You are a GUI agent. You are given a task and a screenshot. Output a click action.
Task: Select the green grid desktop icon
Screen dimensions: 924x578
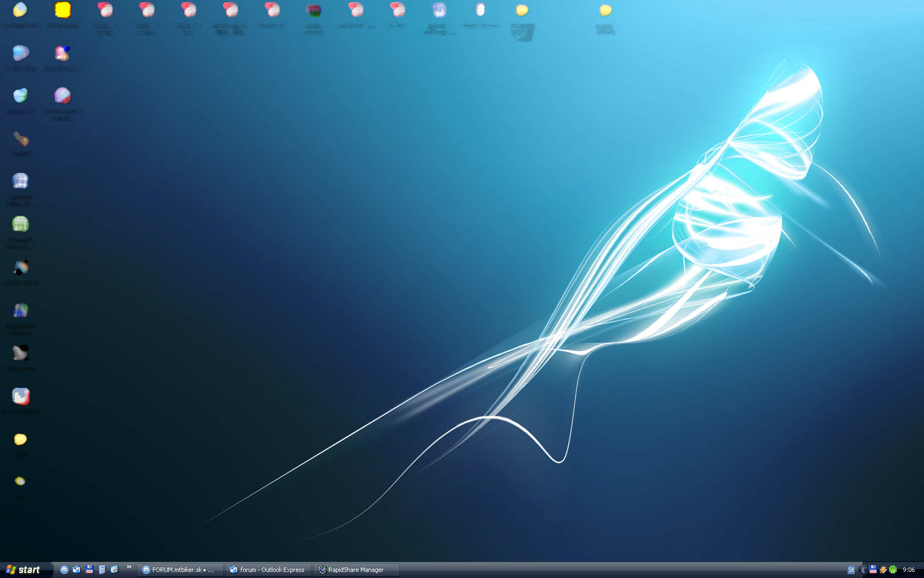point(20,224)
